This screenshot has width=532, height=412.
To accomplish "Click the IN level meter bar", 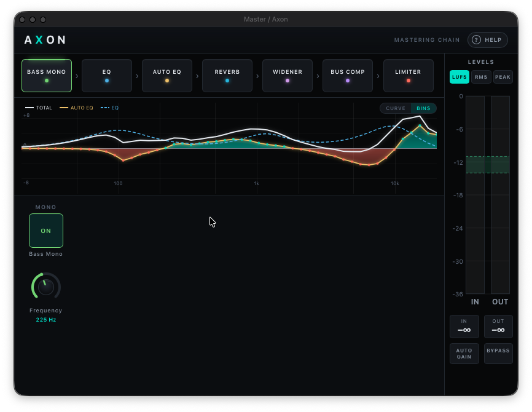I will [475, 194].
